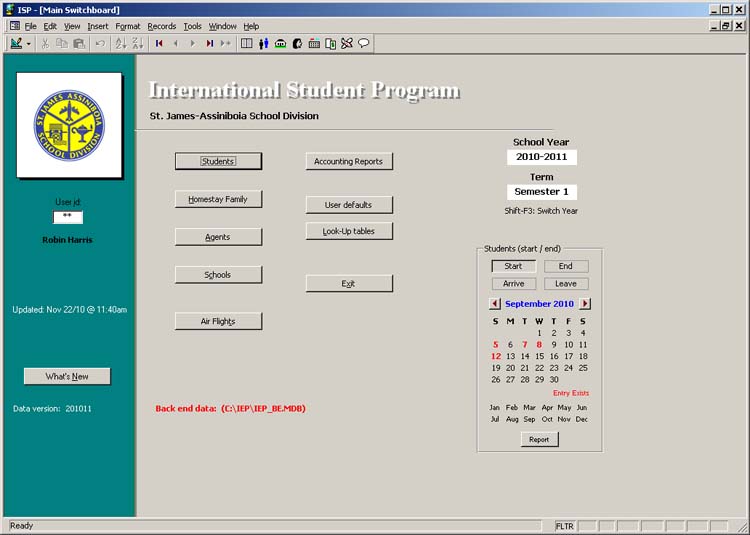Open the Tools menu
750x535 pixels.
[192, 26]
